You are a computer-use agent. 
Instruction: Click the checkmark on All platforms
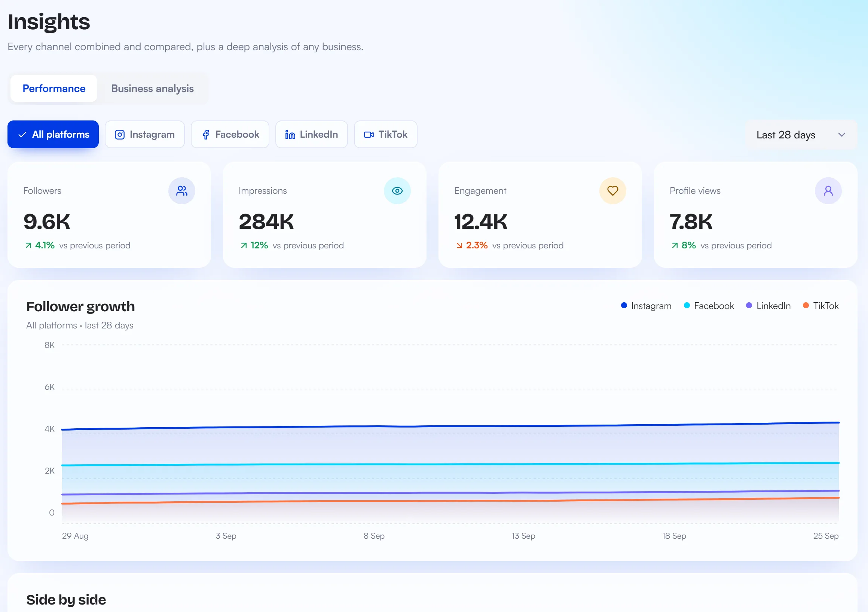pos(22,135)
